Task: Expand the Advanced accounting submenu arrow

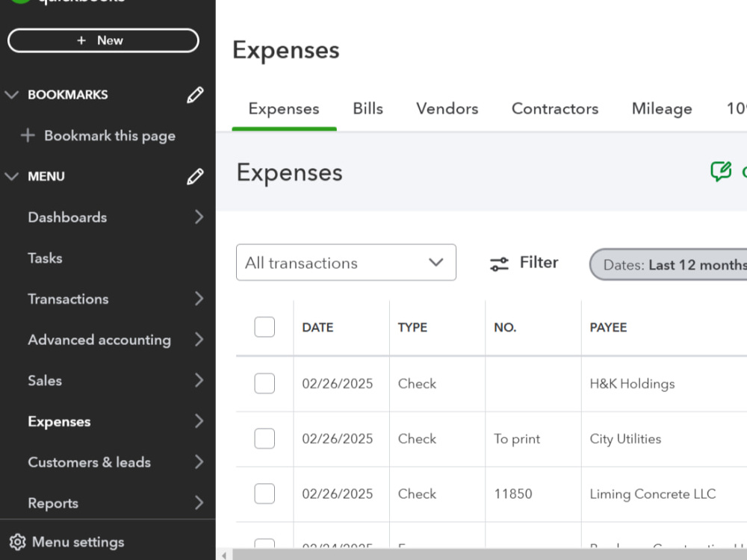Action: point(199,340)
